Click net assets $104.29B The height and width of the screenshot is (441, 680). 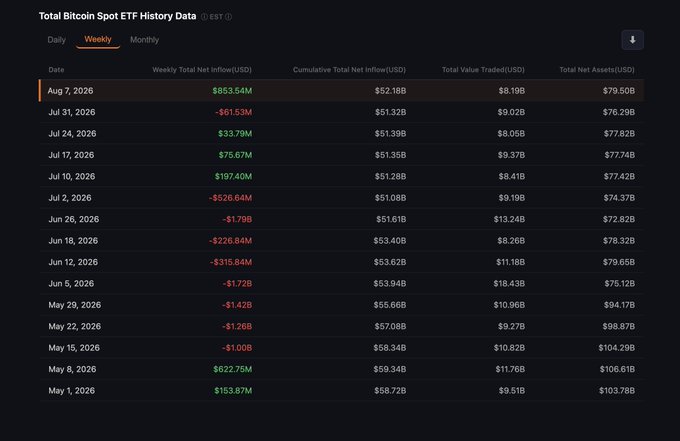pyautogui.click(x=616, y=348)
